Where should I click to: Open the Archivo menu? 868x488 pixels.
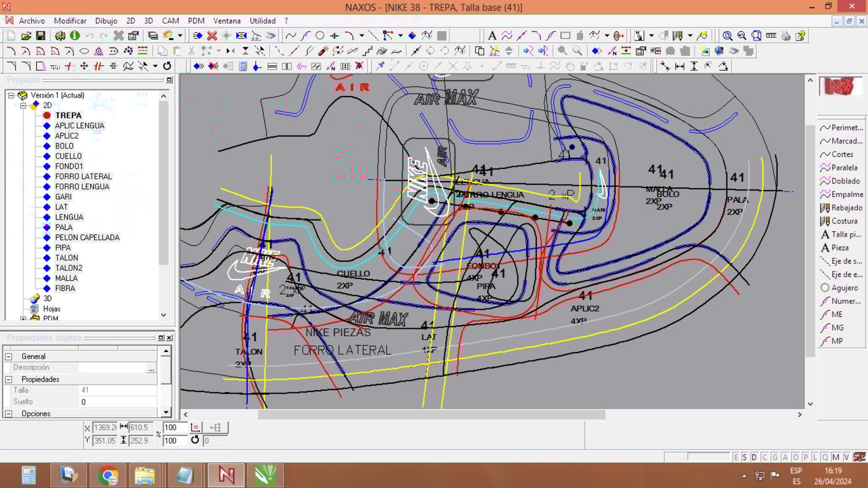(x=32, y=21)
